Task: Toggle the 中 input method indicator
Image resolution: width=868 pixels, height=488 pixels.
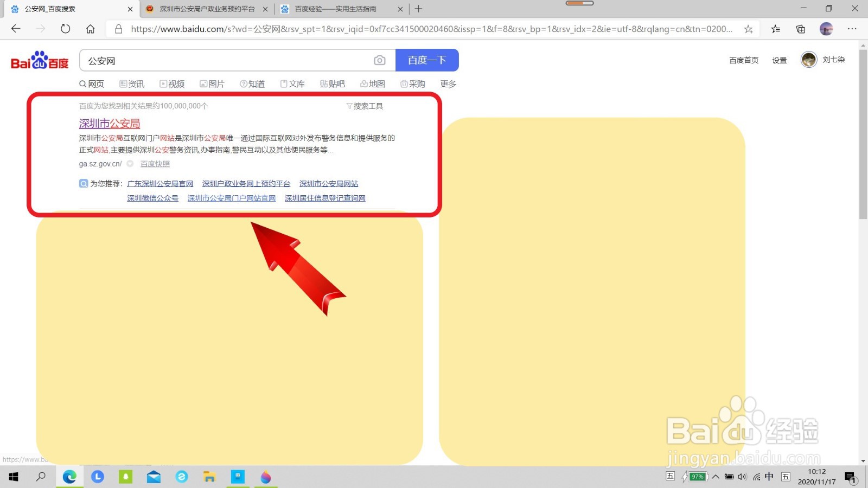Action: [769, 477]
